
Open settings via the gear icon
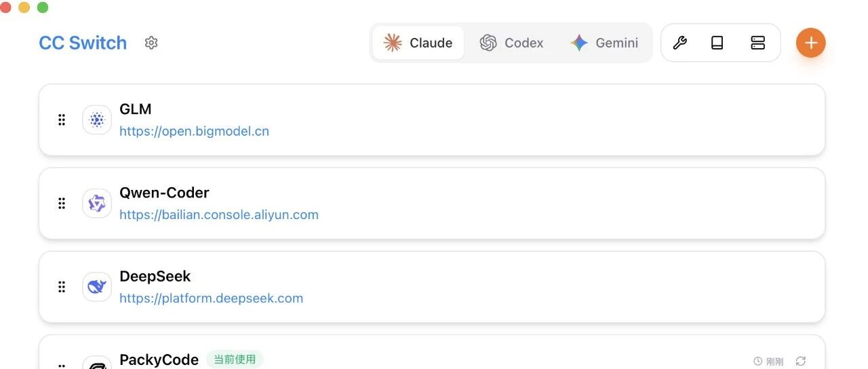click(x=151, y=43)
